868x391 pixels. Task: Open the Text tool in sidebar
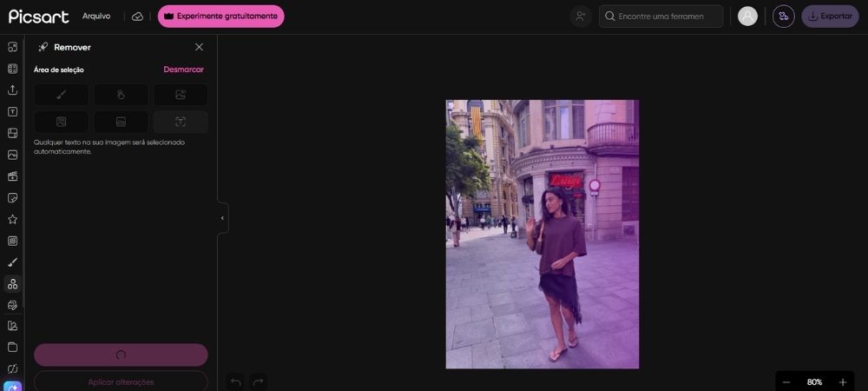(x=12, y=111)
